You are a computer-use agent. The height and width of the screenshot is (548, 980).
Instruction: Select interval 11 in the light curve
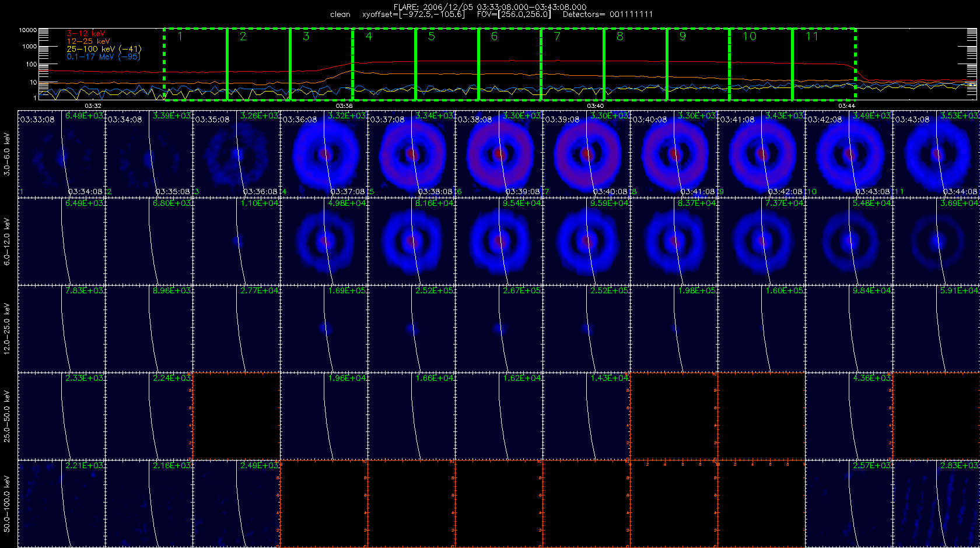[x=824, y=64]
